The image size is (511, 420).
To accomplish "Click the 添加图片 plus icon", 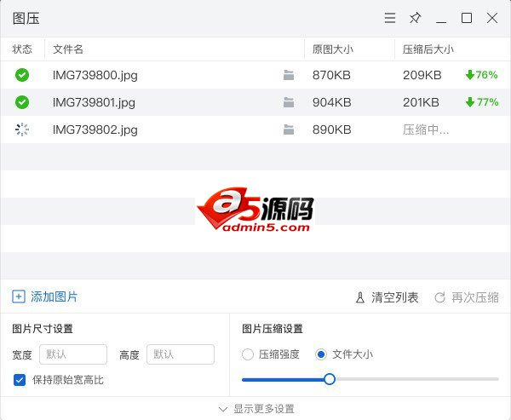I will coord(19,296).
